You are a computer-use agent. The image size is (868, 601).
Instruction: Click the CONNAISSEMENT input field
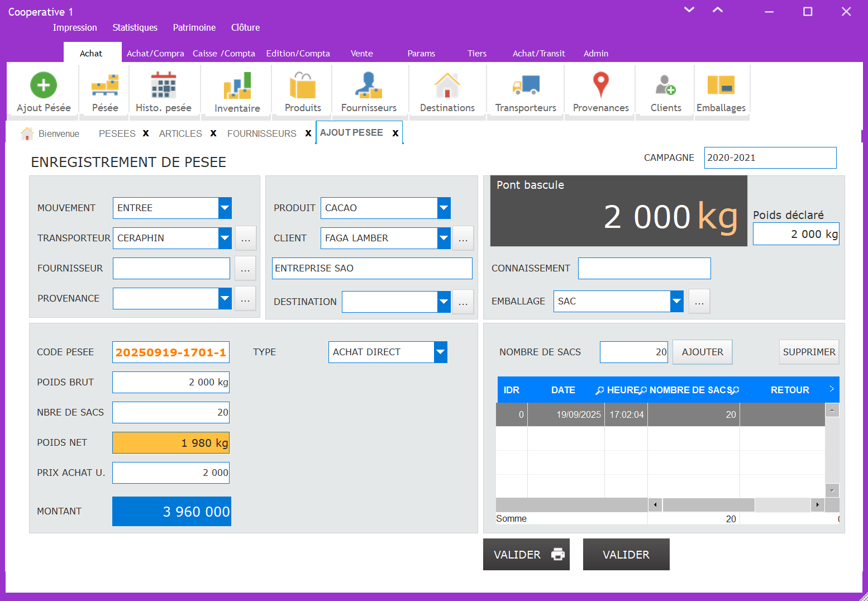(x=644, y=268)
